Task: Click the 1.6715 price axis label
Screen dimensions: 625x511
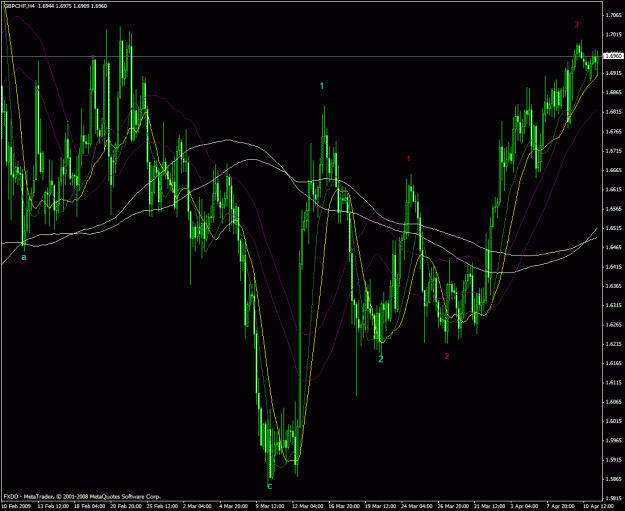Action: (613, 151)
